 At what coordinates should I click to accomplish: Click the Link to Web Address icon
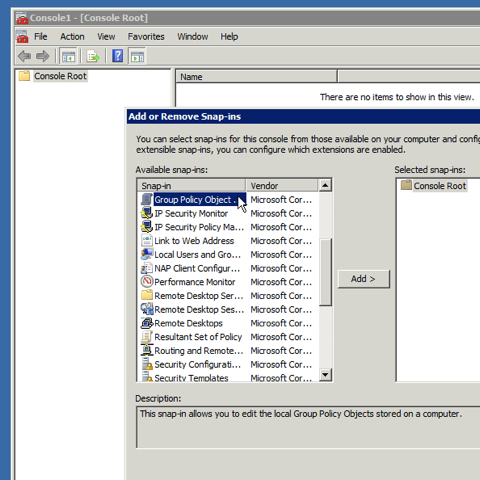pyautogui.click(x=146, y=240)
